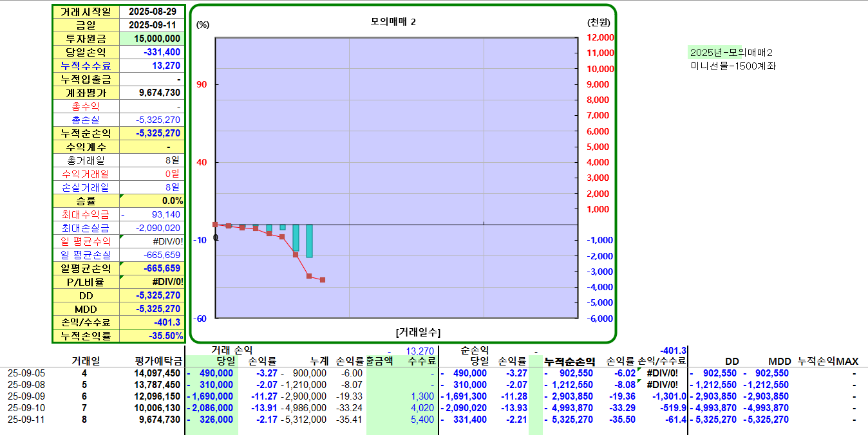Click the 일평균손익 label cell

[86, 268]
